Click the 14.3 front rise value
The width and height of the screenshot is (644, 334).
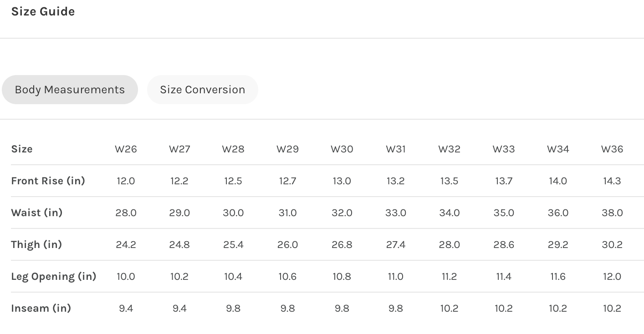(612, 181)
